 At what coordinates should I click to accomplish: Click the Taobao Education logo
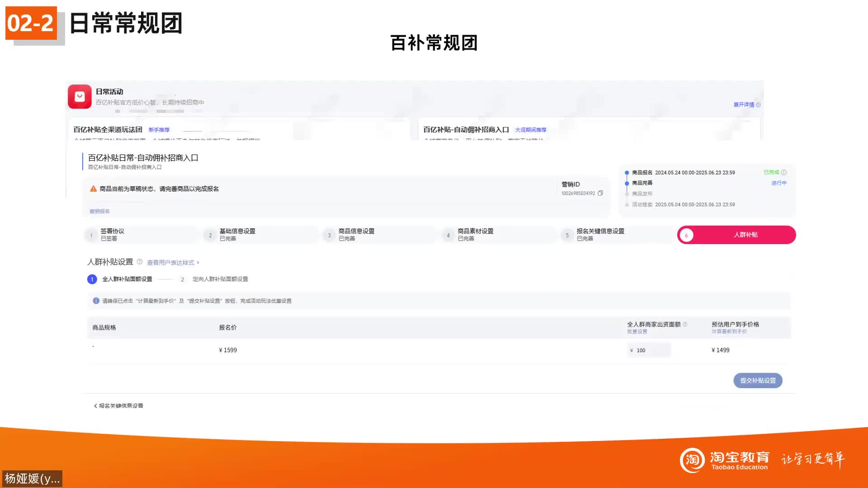[x=724, y=460]
